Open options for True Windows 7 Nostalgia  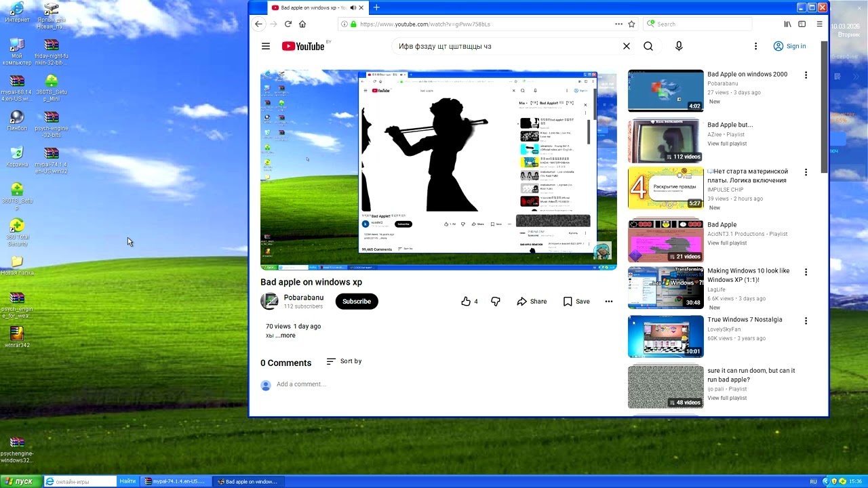[806, 321]
